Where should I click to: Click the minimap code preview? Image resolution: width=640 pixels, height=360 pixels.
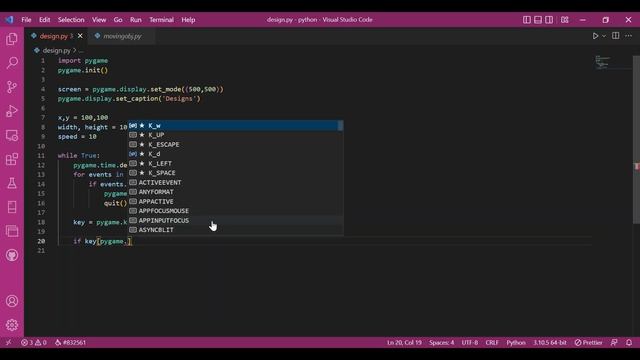pos(602,62)
